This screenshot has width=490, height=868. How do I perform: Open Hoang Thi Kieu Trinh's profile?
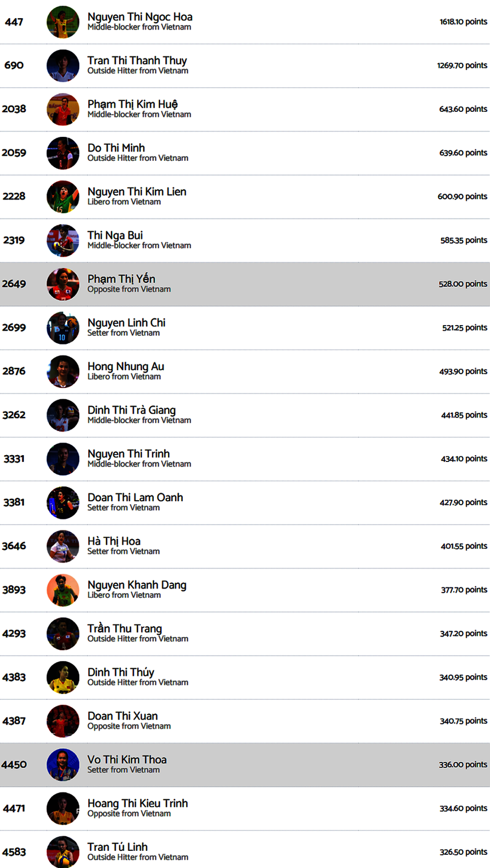click(x=137, y=803)
